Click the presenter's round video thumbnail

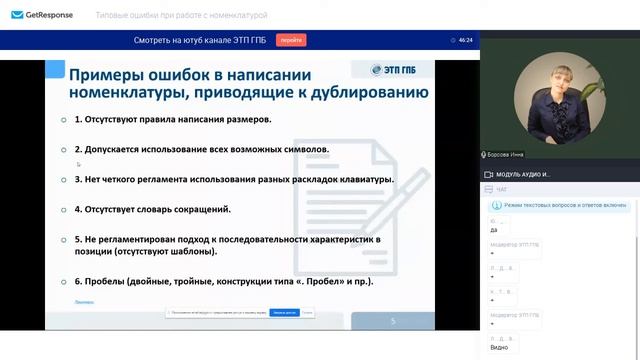pos(560,98)
